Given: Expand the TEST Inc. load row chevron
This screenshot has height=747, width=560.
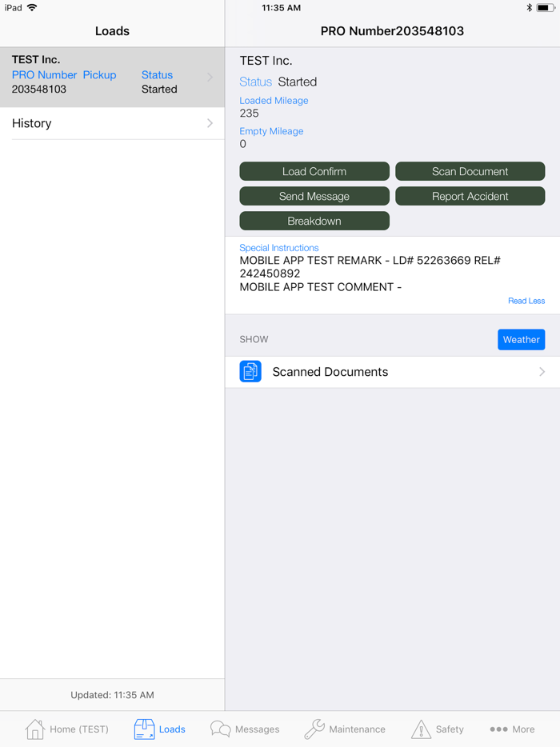Looking at the screenshot, I should coord(210,77).
